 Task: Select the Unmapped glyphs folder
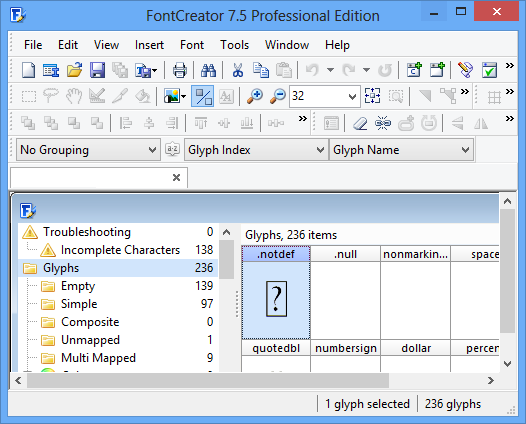(x=118, y=340)
